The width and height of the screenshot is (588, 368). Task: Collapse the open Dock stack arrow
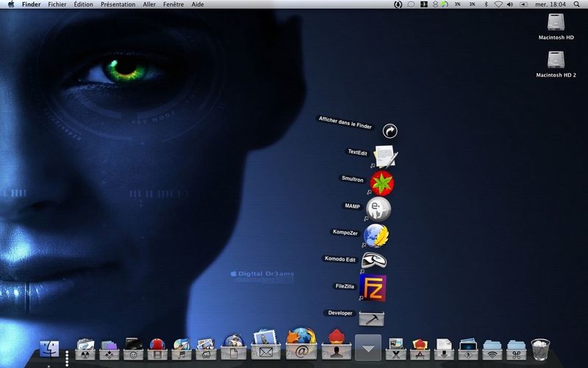point(368,347)
